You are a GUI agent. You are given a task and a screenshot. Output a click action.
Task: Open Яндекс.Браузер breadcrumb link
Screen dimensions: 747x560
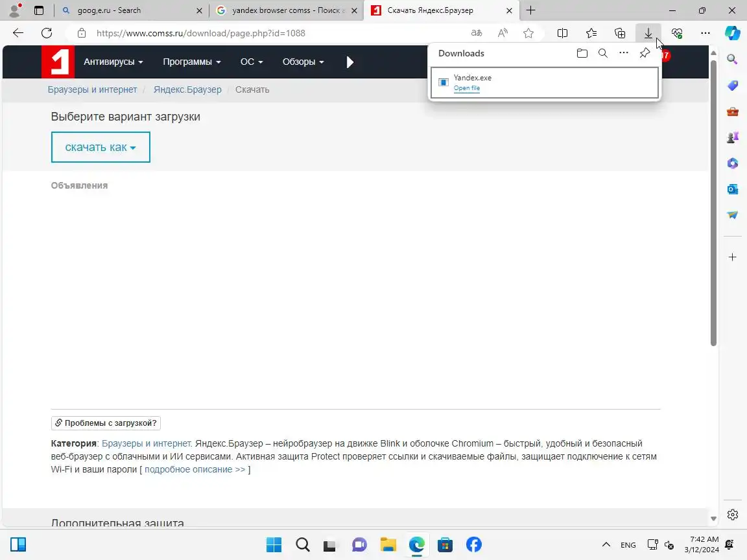pyautogui.click(x=187, y=89)
